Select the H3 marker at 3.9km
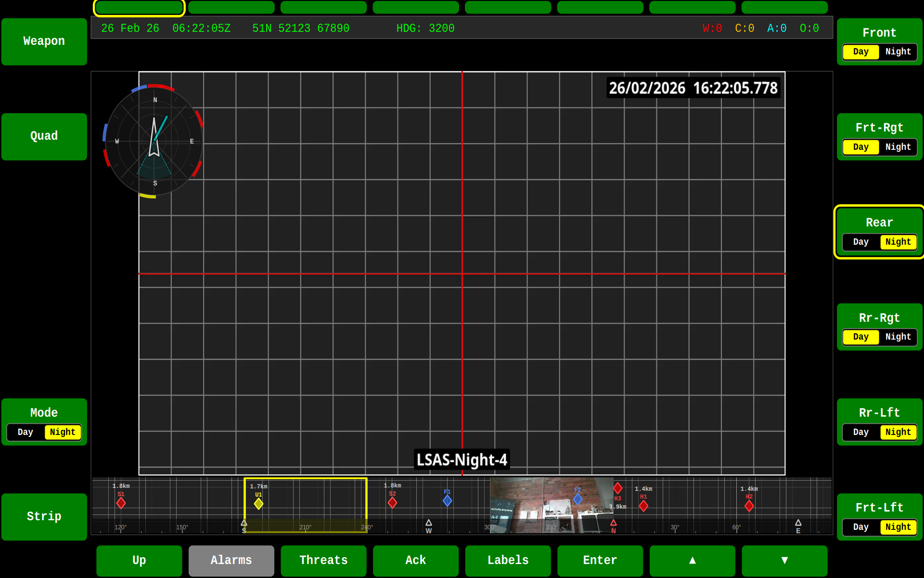The width and height of the screenshot is (924, 578). pyautogui.click(x=618, y=488)
